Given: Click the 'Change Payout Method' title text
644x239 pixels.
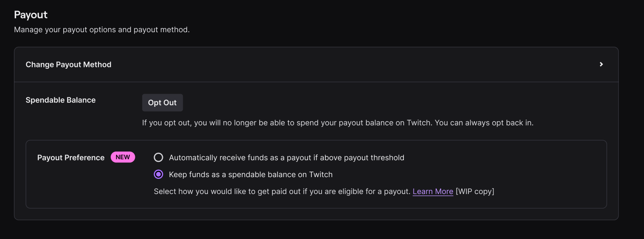Looking at the screenshot, I should [x=68, y=64].
